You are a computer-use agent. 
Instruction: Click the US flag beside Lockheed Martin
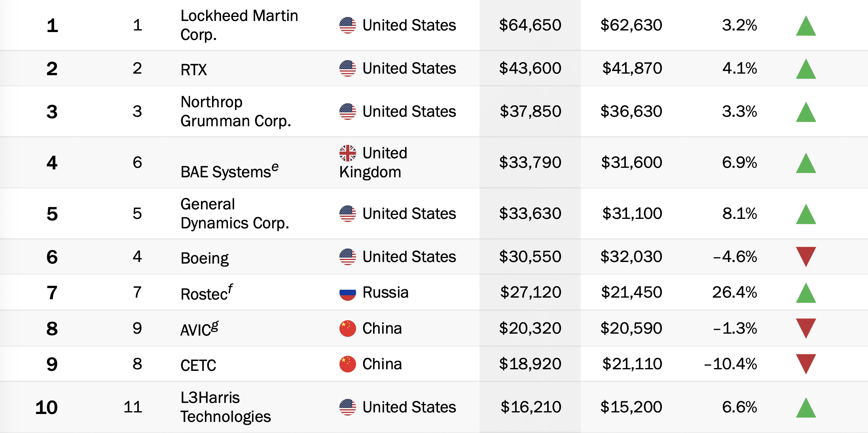347,25
